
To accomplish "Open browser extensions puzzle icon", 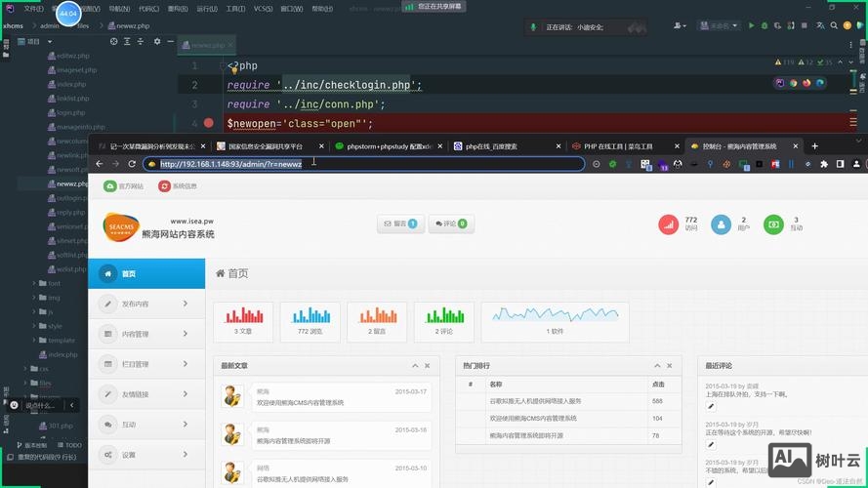I will click(824, 164).
